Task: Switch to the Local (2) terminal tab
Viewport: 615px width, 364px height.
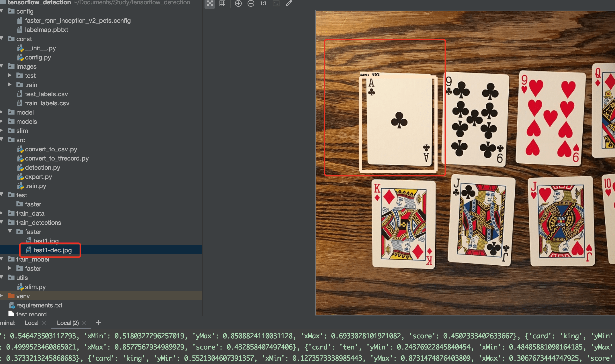Action: click(68, 323)
